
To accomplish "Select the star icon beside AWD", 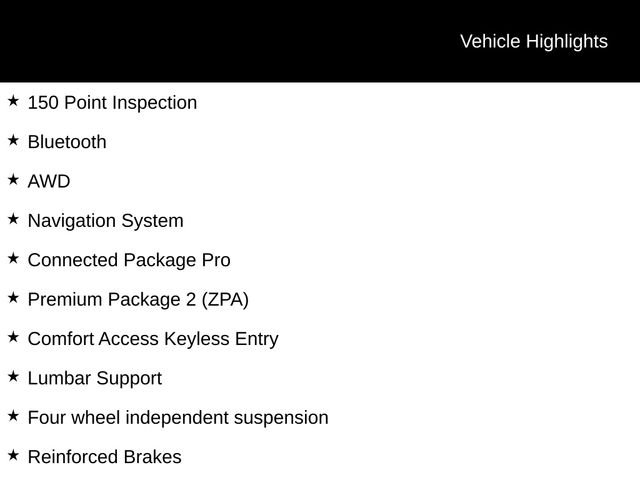I will [13, 180].
